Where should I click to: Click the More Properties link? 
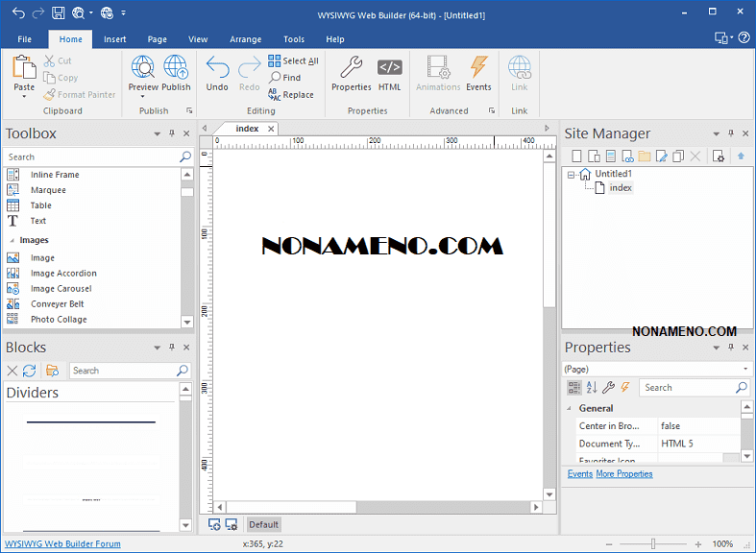pos(623,474)
